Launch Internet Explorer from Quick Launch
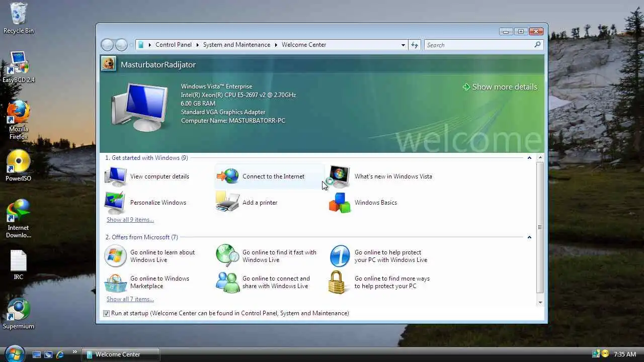The image size is (644, 362). [60, 354]
